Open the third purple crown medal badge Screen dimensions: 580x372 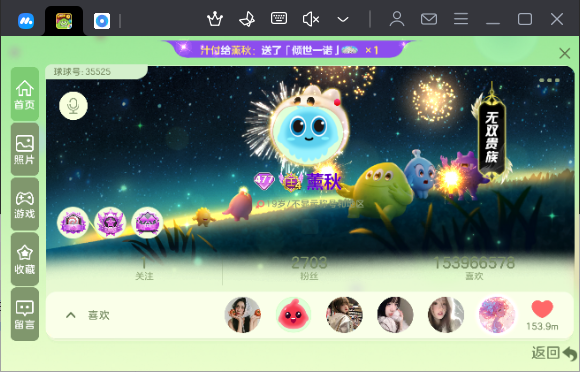[147, 223]
